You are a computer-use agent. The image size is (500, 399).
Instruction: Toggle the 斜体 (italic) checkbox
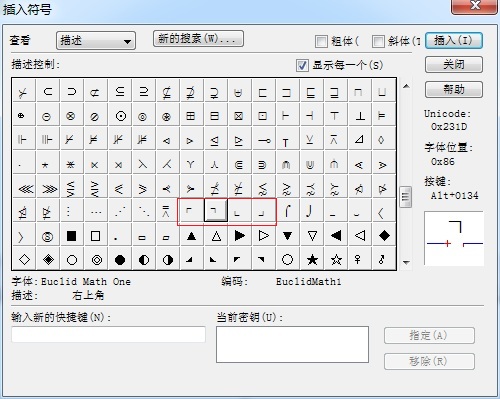pos(378,42)
